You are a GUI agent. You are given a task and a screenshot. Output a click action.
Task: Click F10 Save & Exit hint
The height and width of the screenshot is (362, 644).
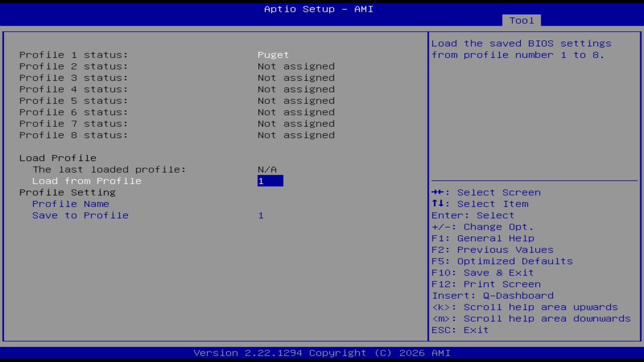coord(482,273)
